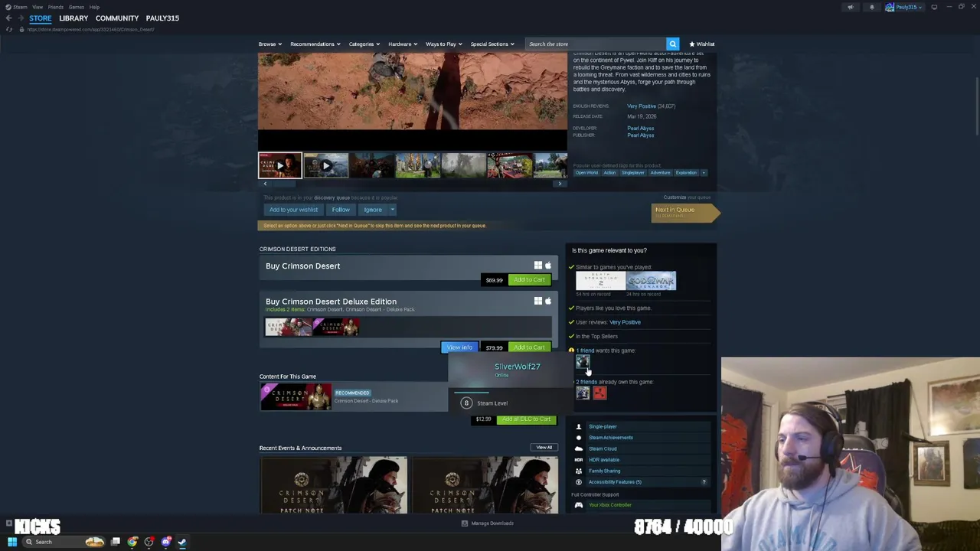Screen dimensions: 980x551
Task: Open the God of War Ragnarok thumbnail
Action: (652, 281)
